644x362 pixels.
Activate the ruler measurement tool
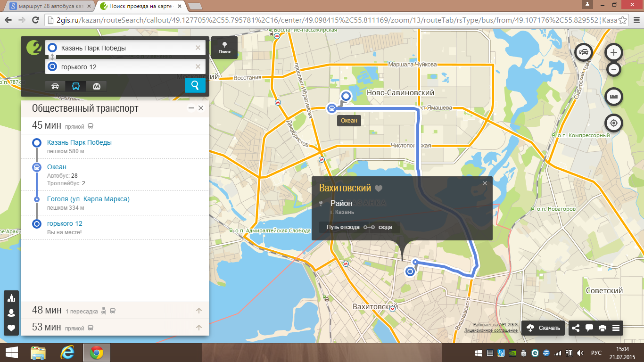(613, 97)
